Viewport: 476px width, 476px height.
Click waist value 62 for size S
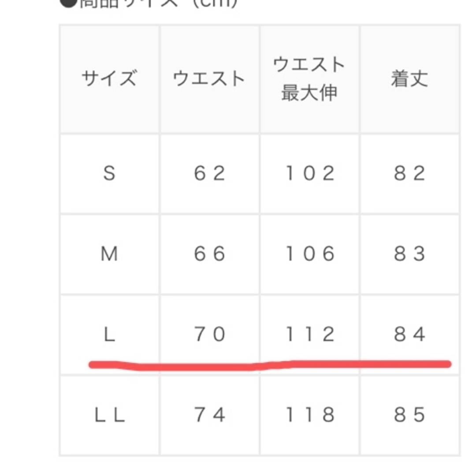(x=209, y=174)
